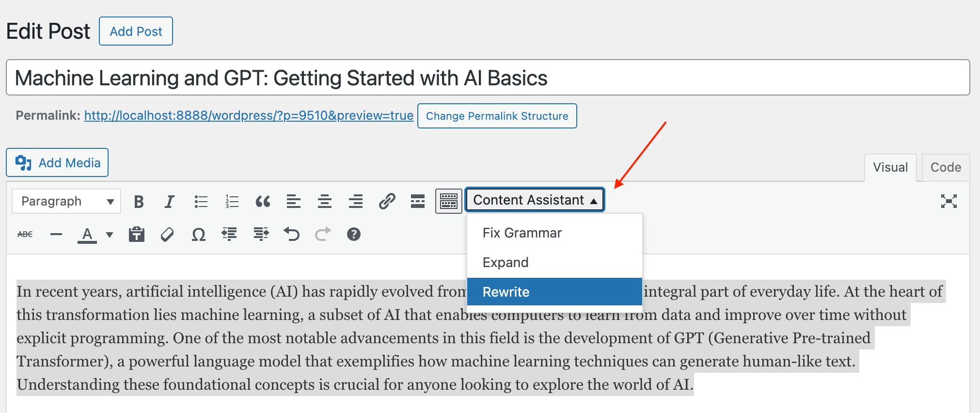980x413 pixels.
Task: Choose Expand from Content Assistant menu
Action: pyautogui.click(x=554, y=263)
